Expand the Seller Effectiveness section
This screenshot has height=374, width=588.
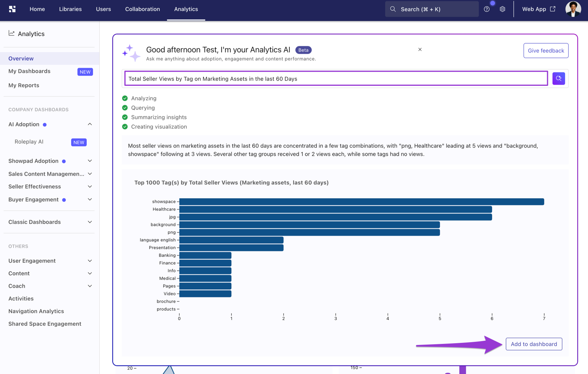coord(90,186)
